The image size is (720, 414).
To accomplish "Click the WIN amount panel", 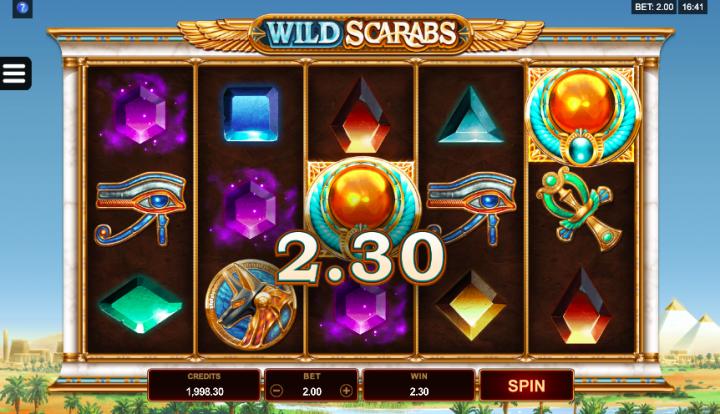I will pyautogui.click(x=419, y=385).
